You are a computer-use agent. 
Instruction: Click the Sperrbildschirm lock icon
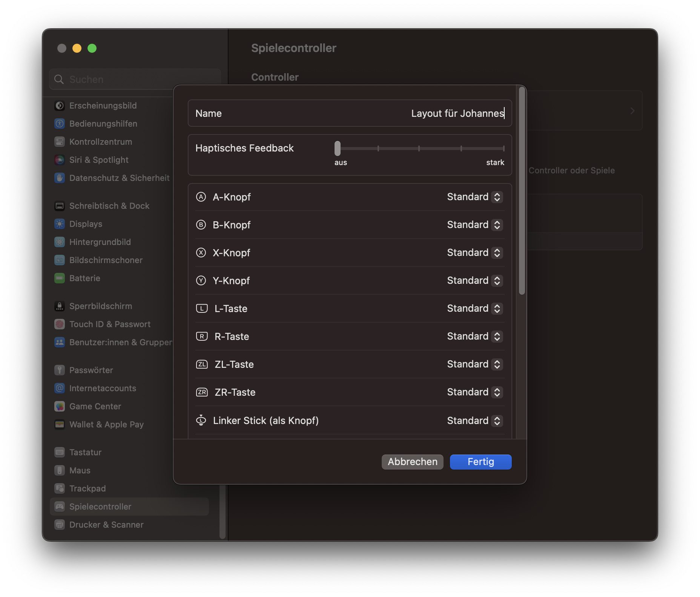coord(60,306)
